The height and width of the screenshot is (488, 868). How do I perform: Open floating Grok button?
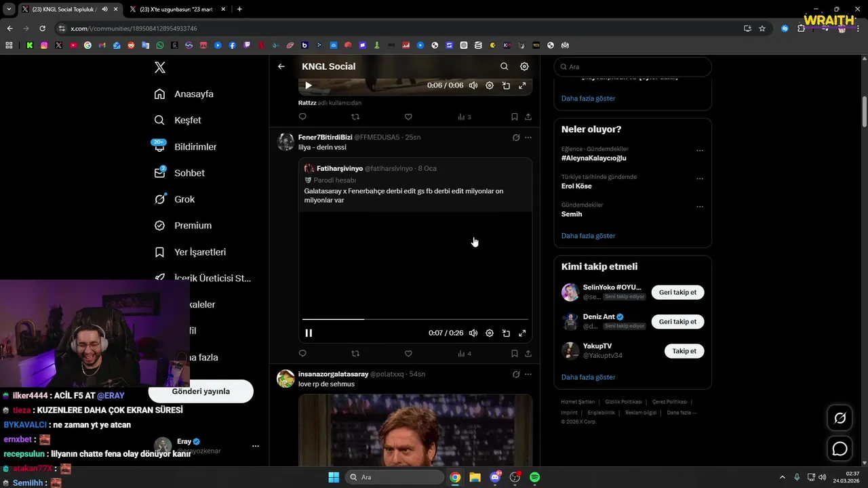[840, 418]
